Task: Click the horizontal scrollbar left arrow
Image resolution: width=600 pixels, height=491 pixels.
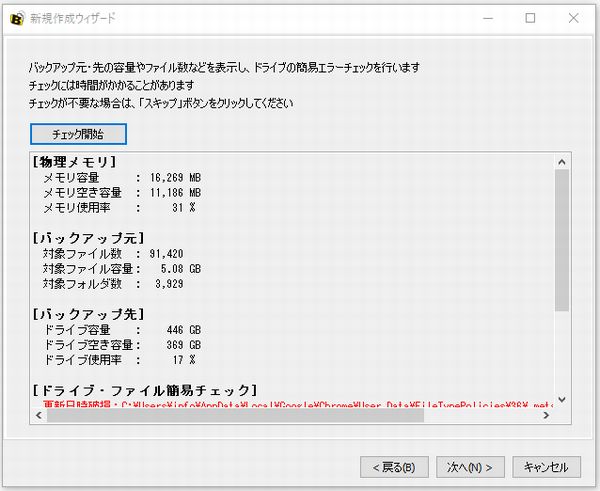Action: pos(39,415)
